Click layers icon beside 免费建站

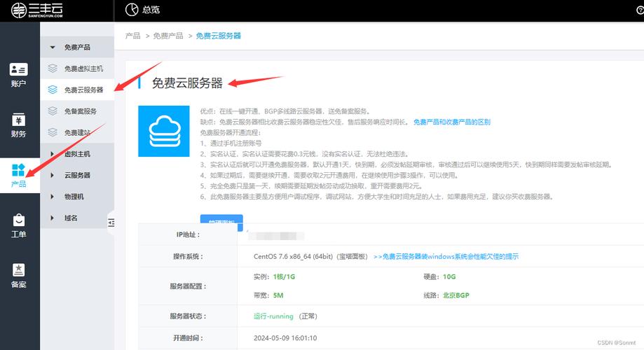click(x=53, y=132)
